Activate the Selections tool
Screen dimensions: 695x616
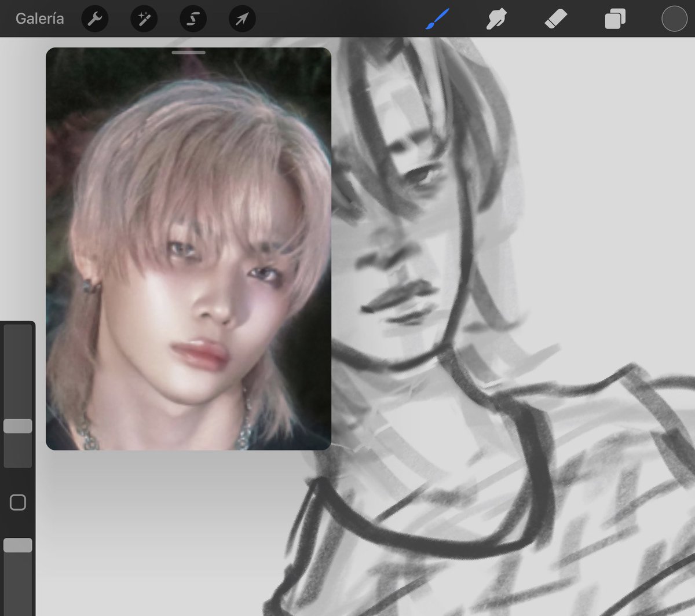pos(193,18)
